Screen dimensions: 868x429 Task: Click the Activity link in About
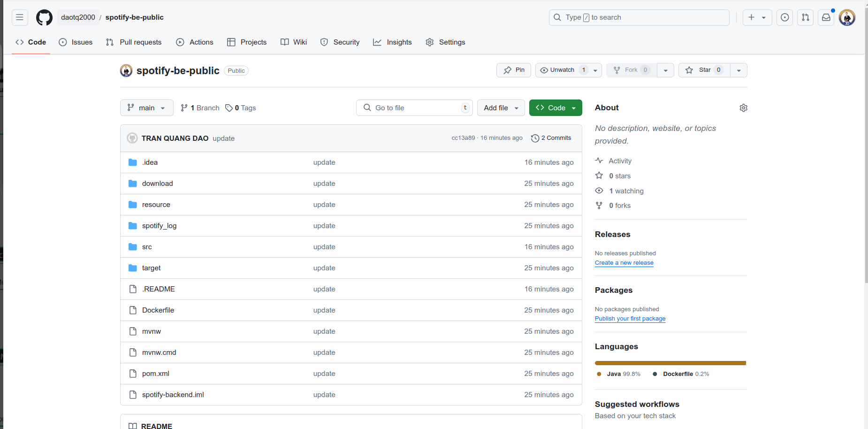pos(620,161)
